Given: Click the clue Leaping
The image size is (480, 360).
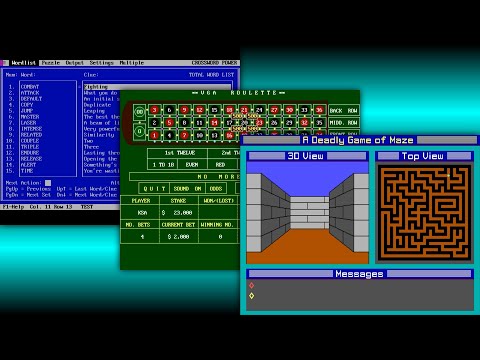Looking at the screenshot, I should click(94, 111).
